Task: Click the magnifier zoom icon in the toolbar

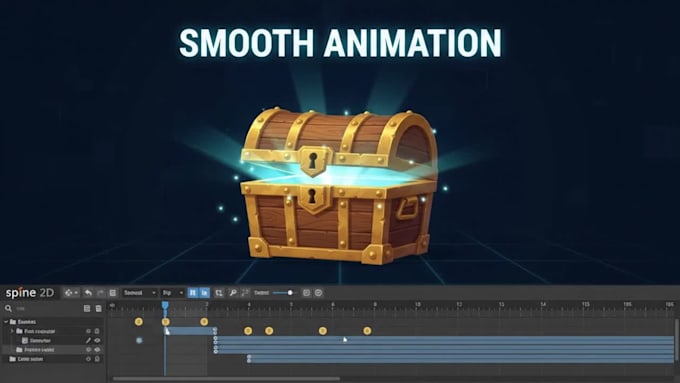Action: [x=233, y=293]
